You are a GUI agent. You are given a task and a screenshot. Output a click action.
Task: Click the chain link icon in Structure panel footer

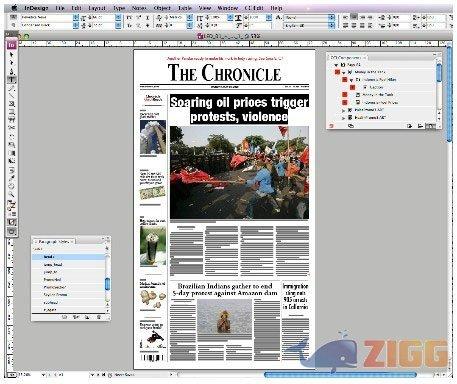pyautogui.click(x=351, y=126)
